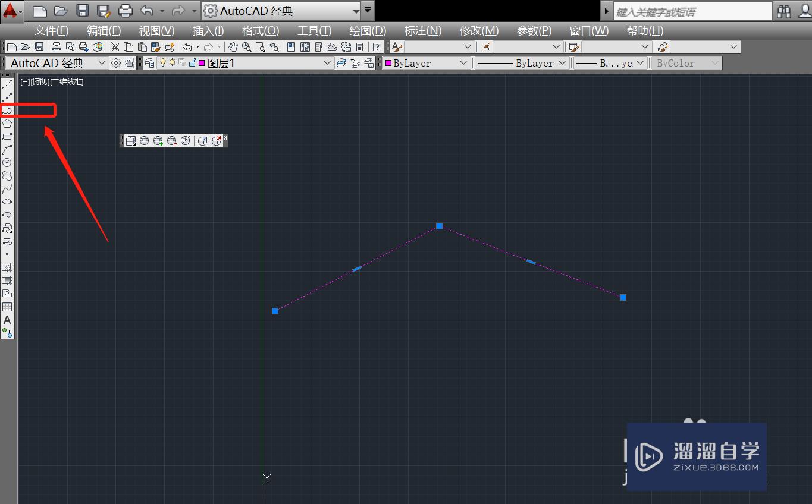Screen dimensions: 812x504
Task: Open the workspace switcher in the title bar
Action: tap(281, 11)
